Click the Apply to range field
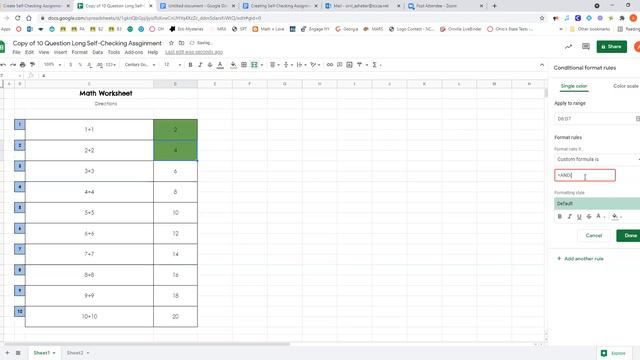This screenshot has width=640, height=360. pos(597,119)
